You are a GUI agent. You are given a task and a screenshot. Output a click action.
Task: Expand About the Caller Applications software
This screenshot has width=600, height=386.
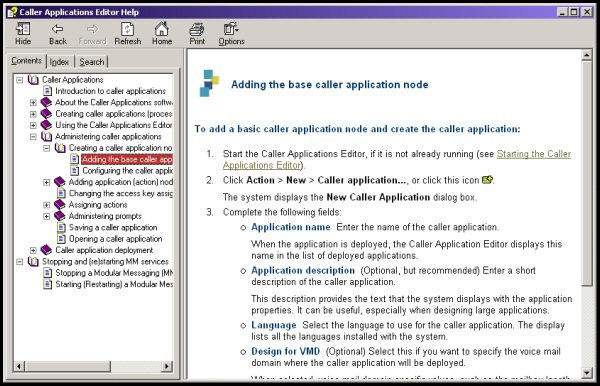(x=33, y=103)
